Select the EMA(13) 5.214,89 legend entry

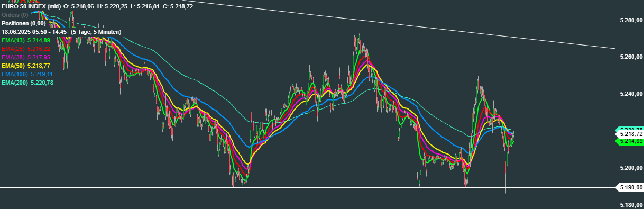click(x=26, y=40)
